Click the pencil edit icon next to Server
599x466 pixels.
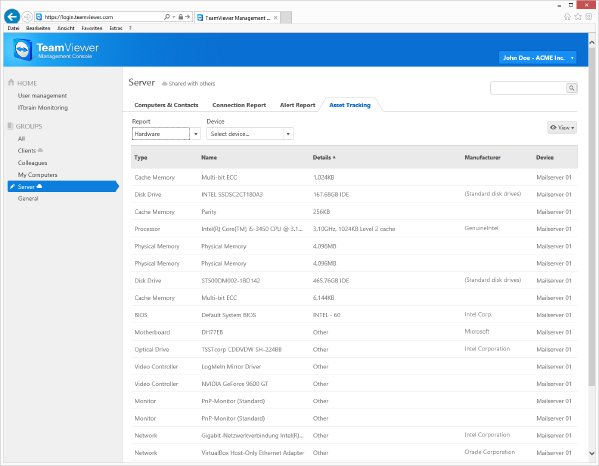pos(12,187)
